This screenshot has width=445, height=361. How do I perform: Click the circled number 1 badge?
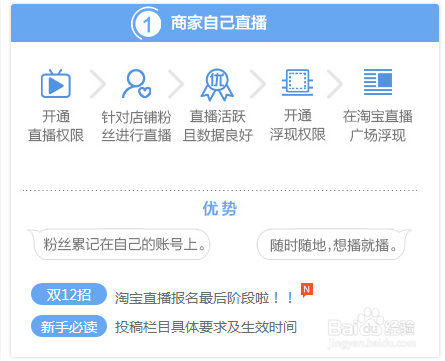(146, 23)
